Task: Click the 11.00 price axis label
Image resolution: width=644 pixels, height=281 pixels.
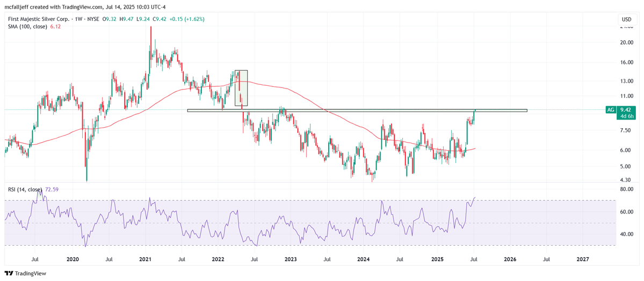Action: [627, 96]
